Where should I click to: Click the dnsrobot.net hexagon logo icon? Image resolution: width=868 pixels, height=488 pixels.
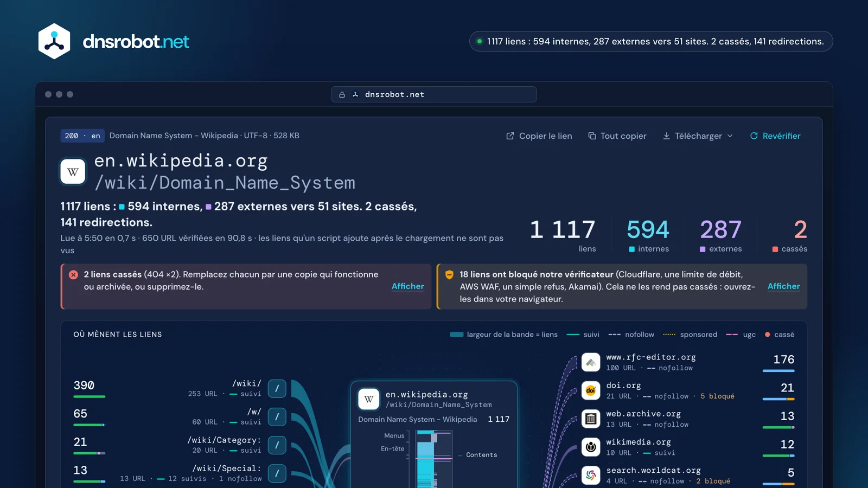(54, 41)
